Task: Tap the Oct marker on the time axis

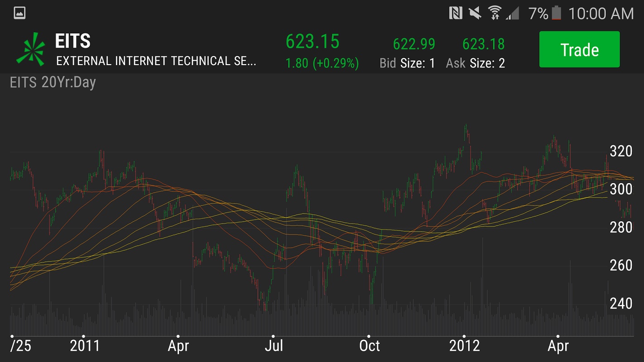Action: coord(370,346)
